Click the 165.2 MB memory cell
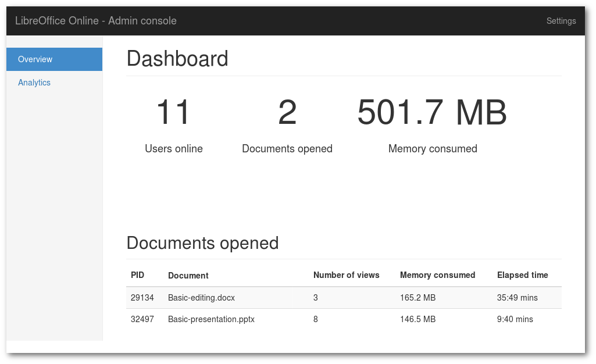Viewport: 596px width, 364px height. [417, 298]
